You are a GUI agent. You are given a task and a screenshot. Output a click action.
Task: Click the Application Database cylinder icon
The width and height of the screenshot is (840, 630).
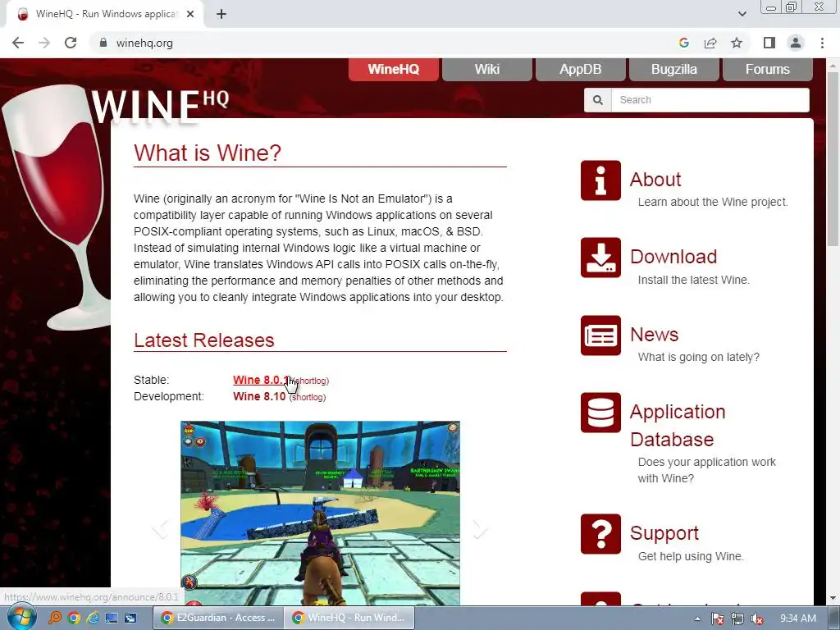(600, 413)
